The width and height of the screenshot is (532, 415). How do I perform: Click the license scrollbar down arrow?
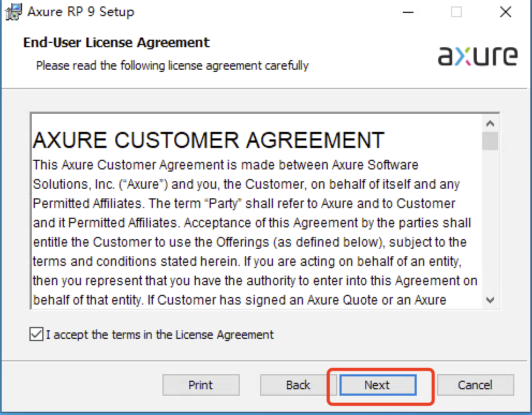(490, 300)
